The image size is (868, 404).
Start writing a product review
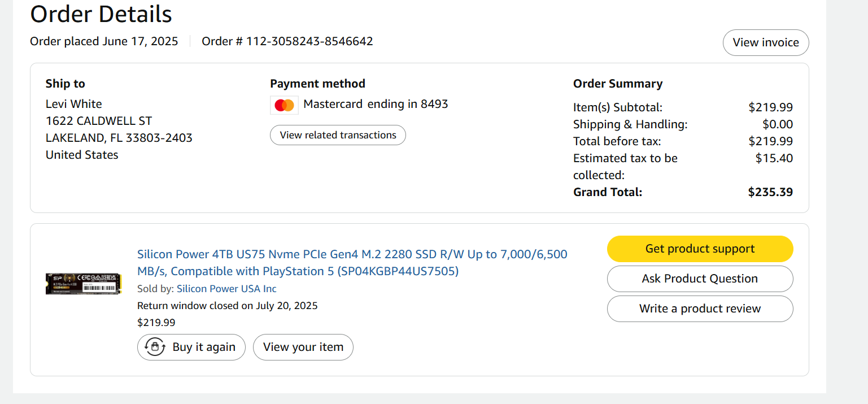(x=700, y=309)
